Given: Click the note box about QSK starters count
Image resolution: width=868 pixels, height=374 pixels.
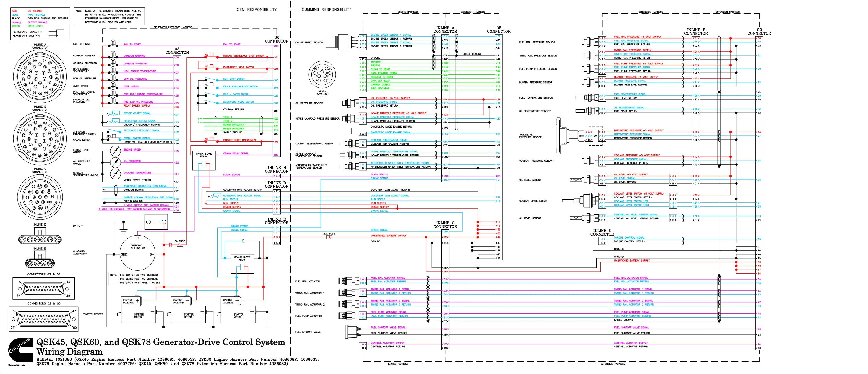Looking at the screenshot, I should pyautogui.click(x=135, y=279).
